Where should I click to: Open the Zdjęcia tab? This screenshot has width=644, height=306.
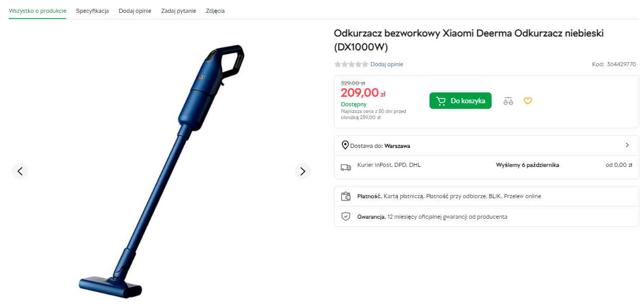(215, 11)
